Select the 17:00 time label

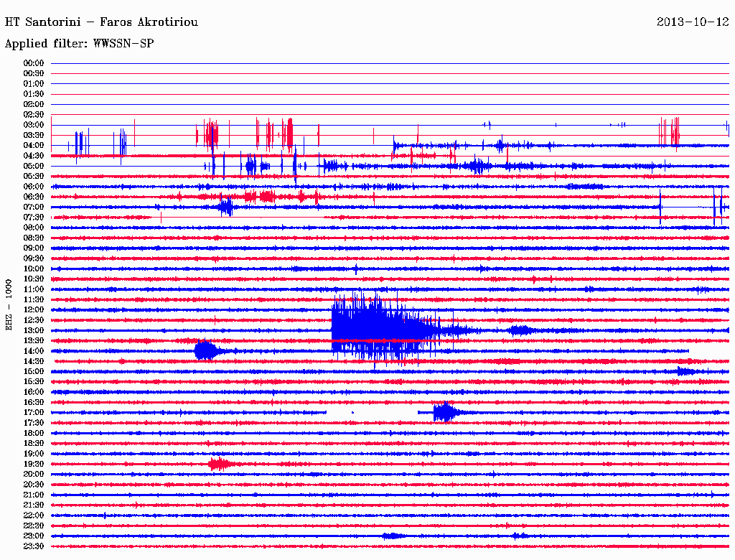[x=34, y=413]
